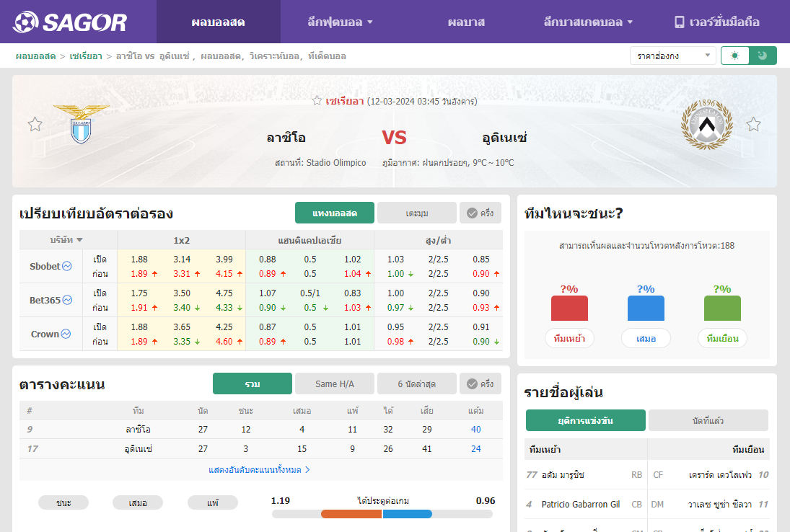The width and height of the screenshot is (790, 532).
Task: Click ลาซิโอ row in standings
Action: point(261,430)
